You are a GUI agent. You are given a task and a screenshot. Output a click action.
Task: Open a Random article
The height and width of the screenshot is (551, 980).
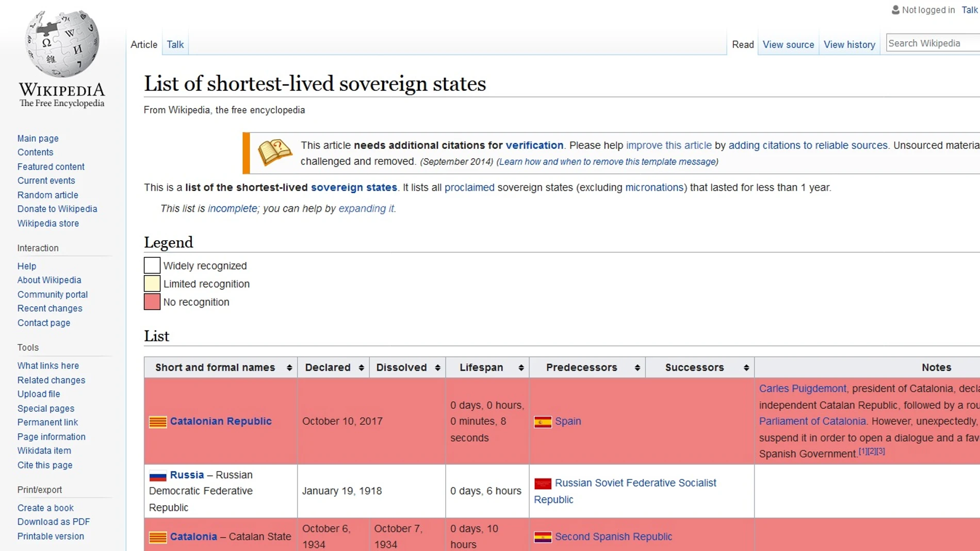(x=48, y=195)
